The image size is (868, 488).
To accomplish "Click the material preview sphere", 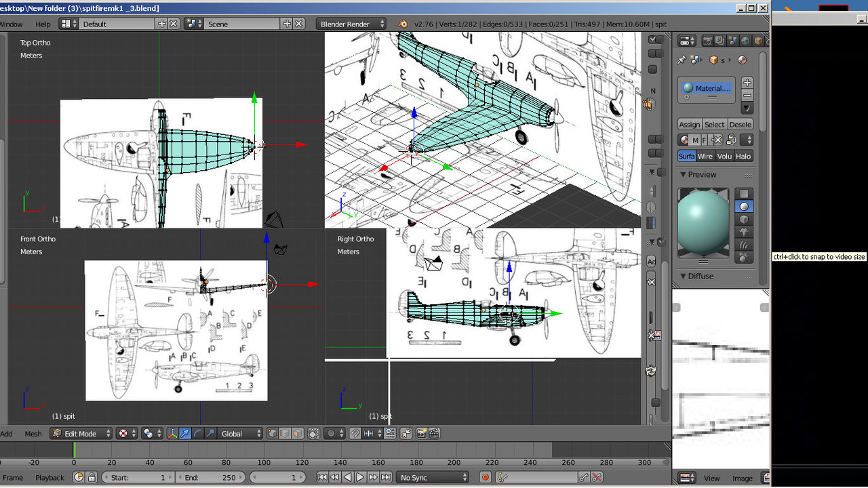I will coord(703,222).
